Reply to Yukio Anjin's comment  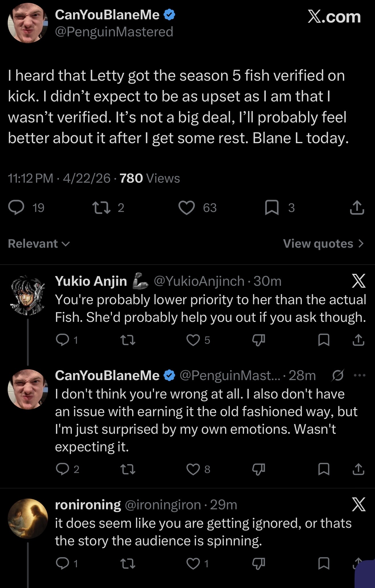[x=61, y=340]
